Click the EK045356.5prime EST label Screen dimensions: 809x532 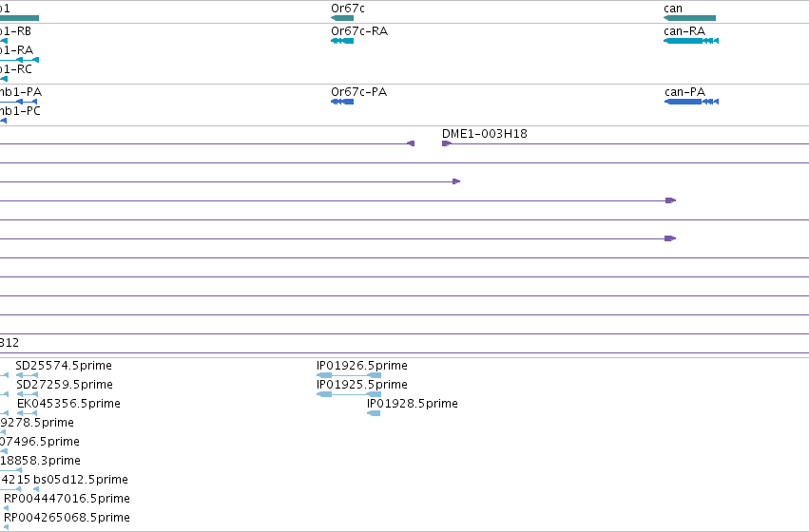[x=68, y=404]
